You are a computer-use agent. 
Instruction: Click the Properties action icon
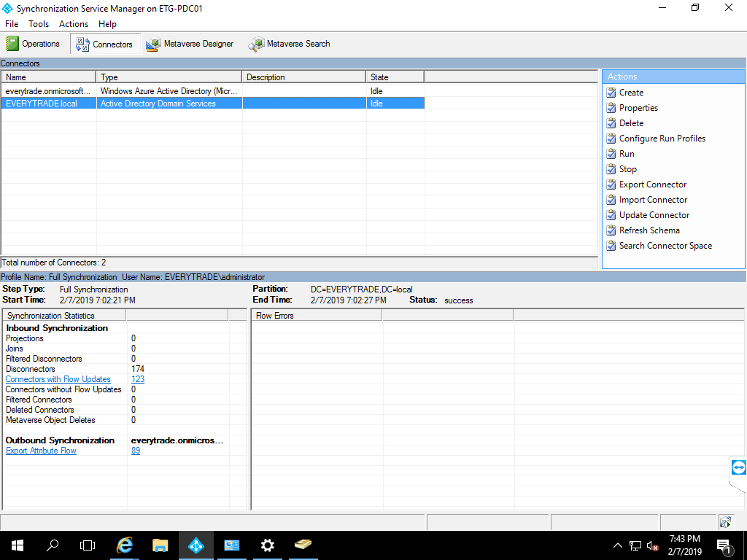pos(611,108)
